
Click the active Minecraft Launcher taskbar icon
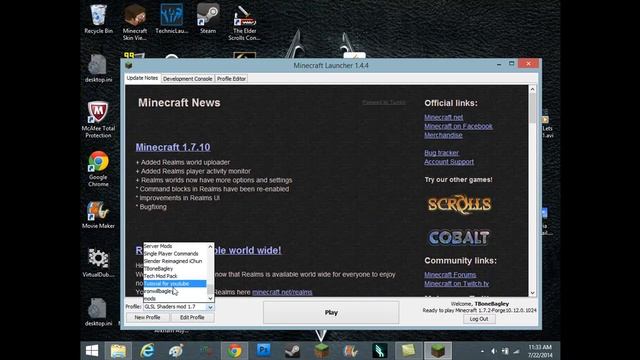(438, 351)
